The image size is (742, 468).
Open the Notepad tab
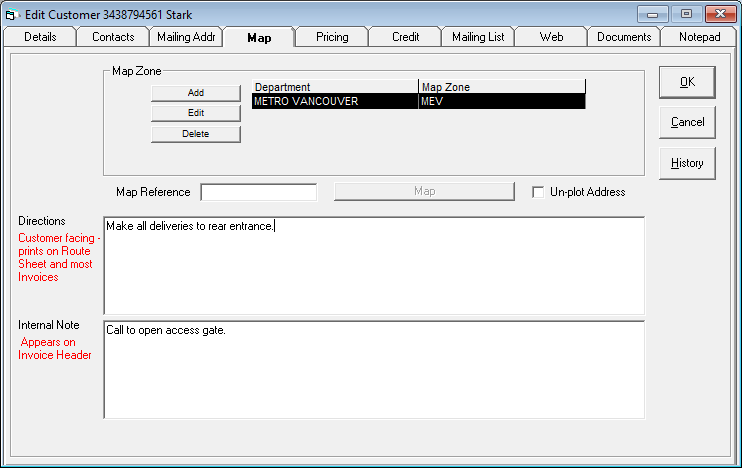pos(699,37)
